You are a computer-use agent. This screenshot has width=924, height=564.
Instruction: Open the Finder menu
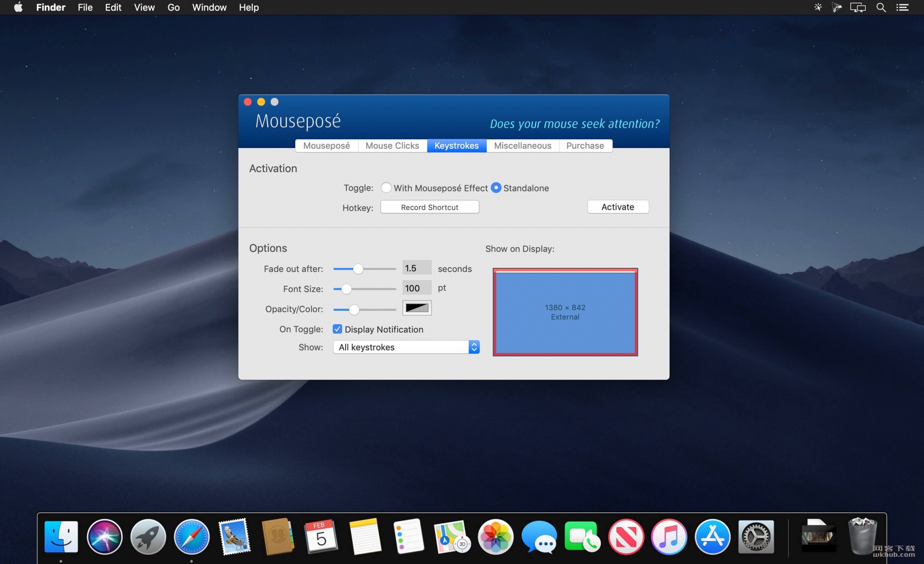[51, 7]
